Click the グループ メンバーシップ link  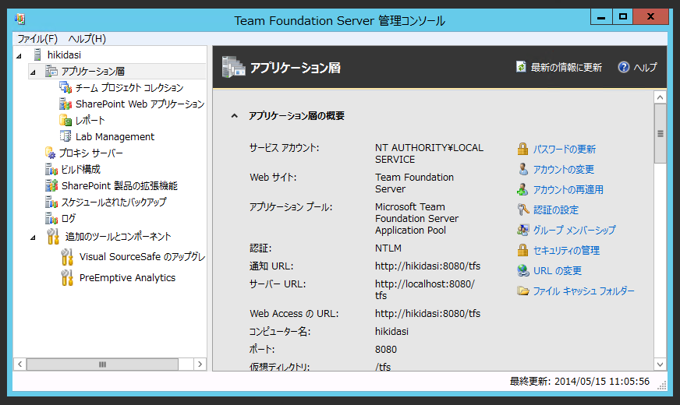574,230
